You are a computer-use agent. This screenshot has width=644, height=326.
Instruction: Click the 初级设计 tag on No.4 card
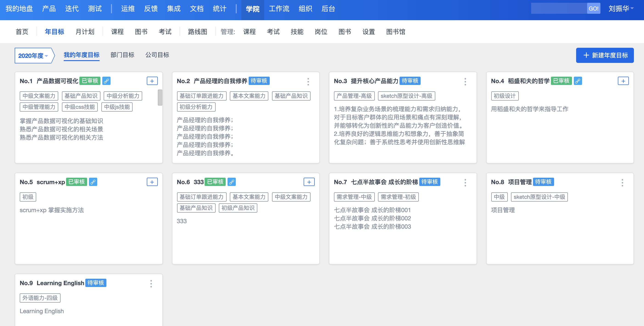coord(505,96)
